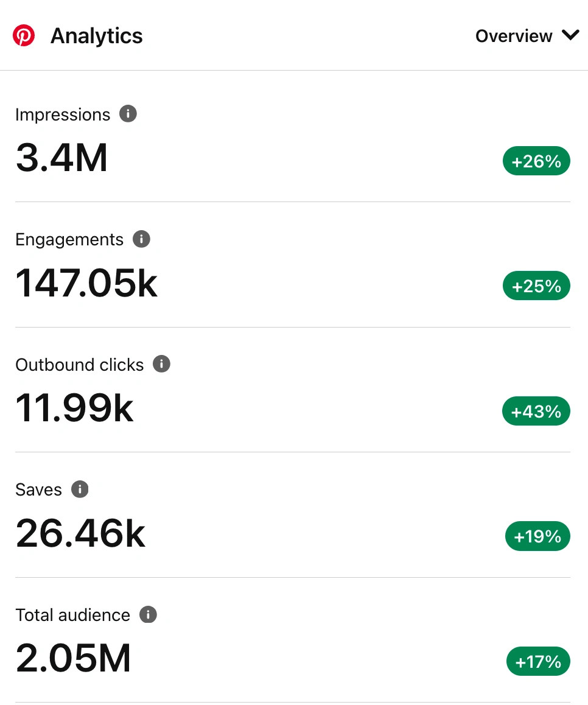Click the 2.05M Total audience value
This screenshot has width=588, height=705.
click(x=73, y=659)
